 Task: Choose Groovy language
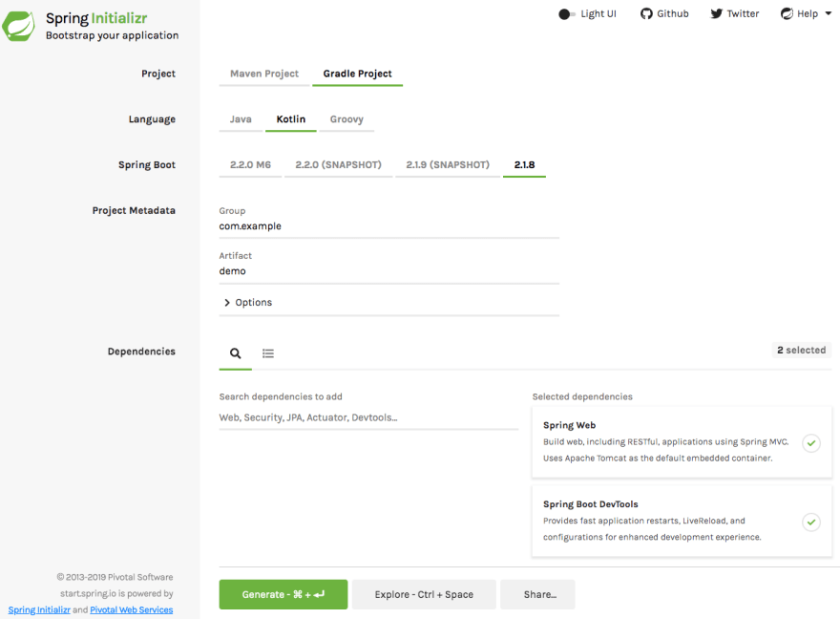pyautogui.click(x=346, y=119)
